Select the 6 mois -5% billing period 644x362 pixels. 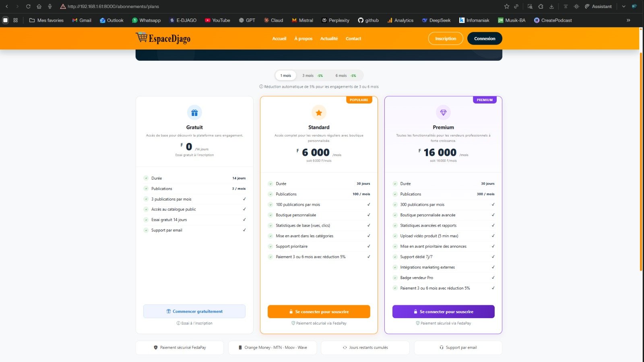[346, 75]
